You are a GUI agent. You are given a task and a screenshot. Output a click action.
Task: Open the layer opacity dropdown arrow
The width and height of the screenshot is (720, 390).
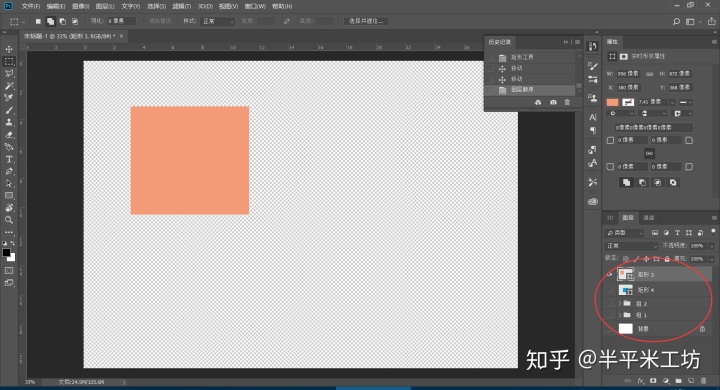tap(712, 246)
